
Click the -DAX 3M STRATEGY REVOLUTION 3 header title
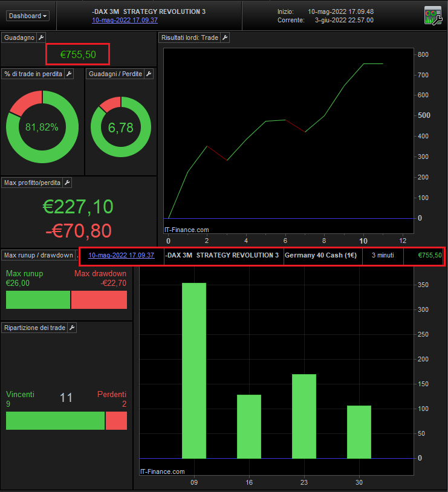point(149,11)
